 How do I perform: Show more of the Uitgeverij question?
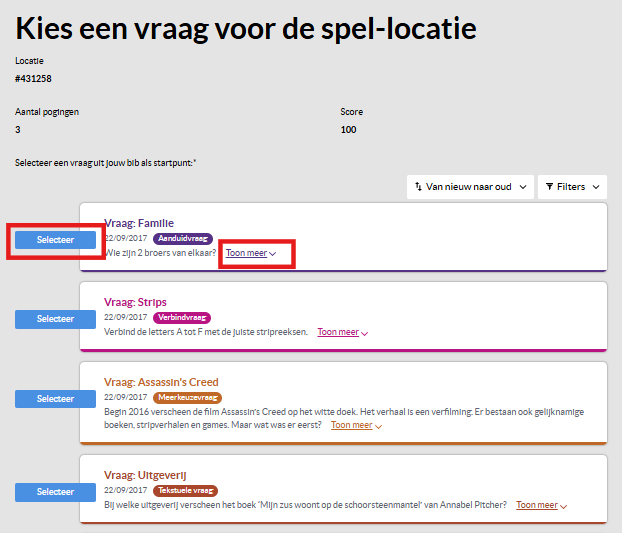point(542,505)
